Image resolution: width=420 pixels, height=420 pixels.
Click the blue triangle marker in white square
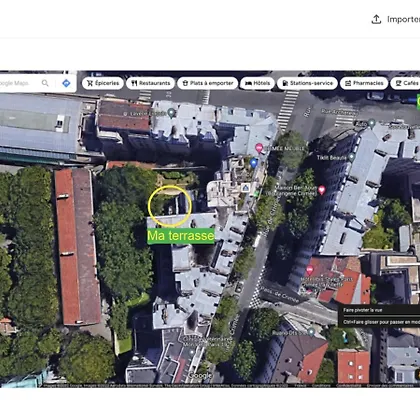(x=246, y=188)
